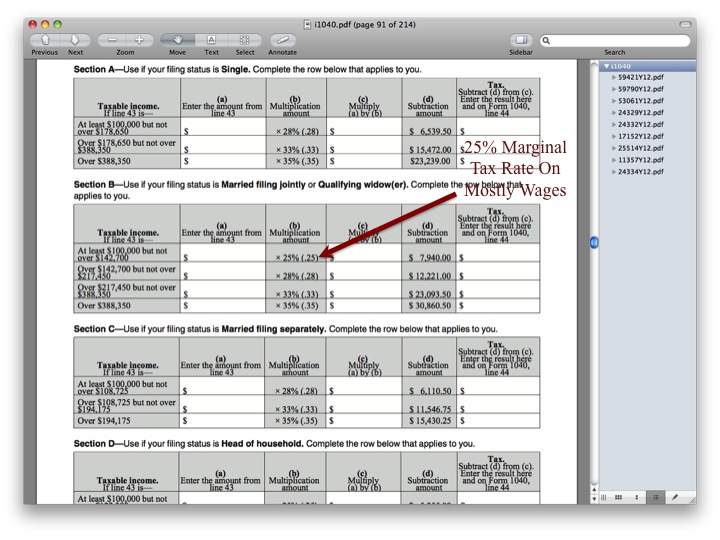Click the 'Section D' Head of household heading

[274, 444]
